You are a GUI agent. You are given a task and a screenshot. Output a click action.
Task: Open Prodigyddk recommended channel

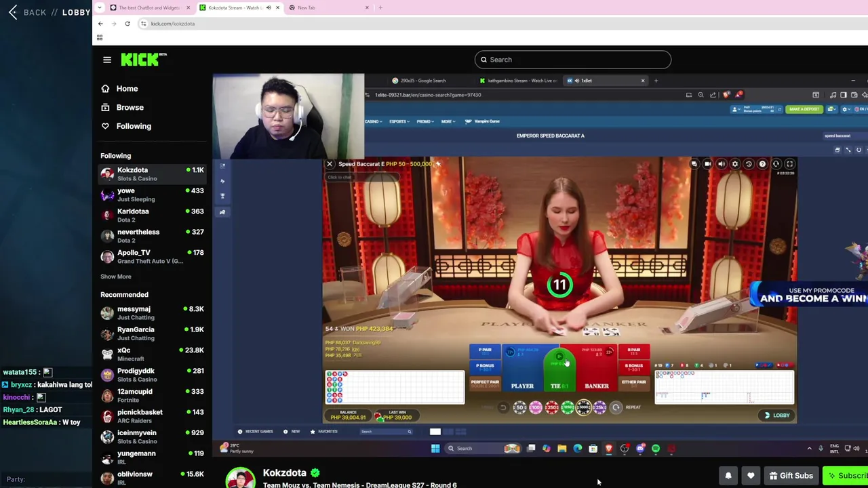[152, 375]
